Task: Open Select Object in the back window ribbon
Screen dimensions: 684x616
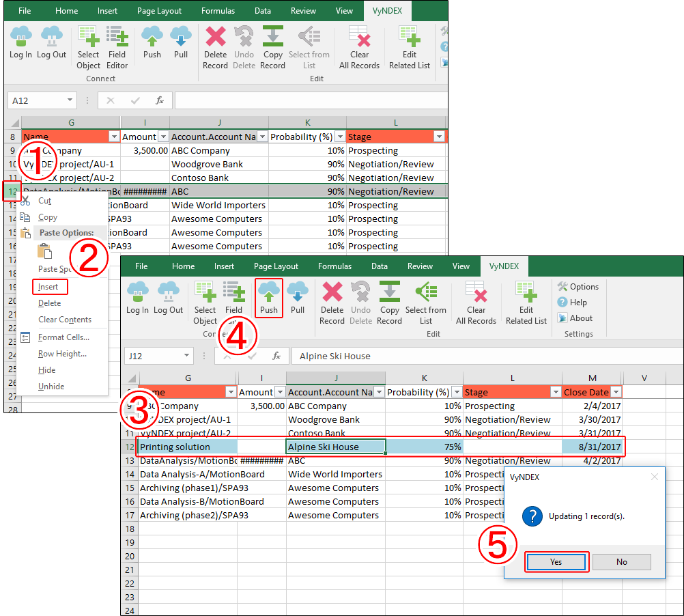Action: (88, 48)
